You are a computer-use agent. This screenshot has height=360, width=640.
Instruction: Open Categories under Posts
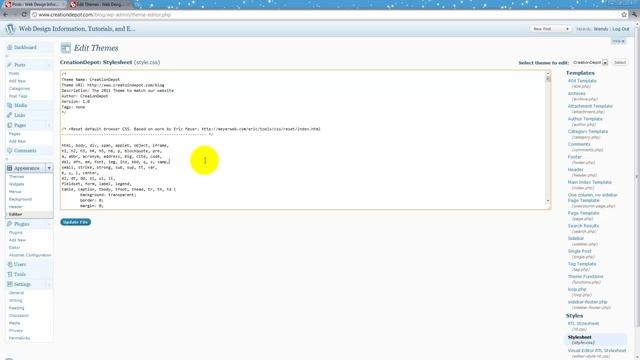[19, 89]
